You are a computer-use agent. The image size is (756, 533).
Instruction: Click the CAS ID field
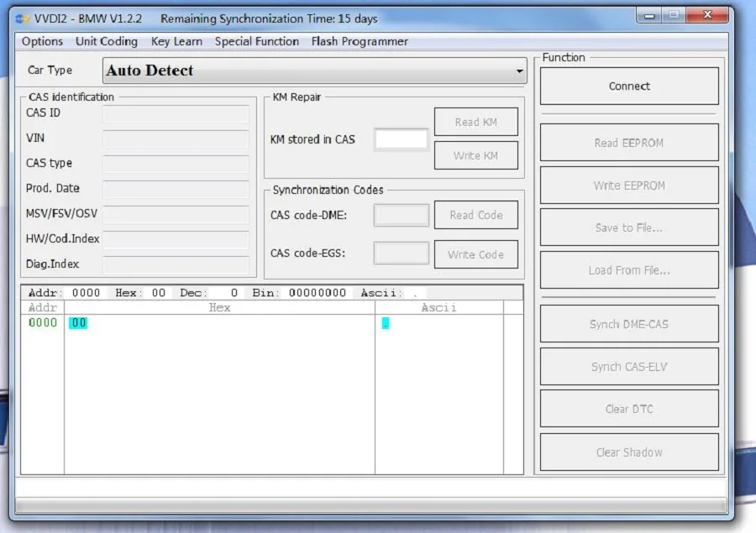point(176,113)
